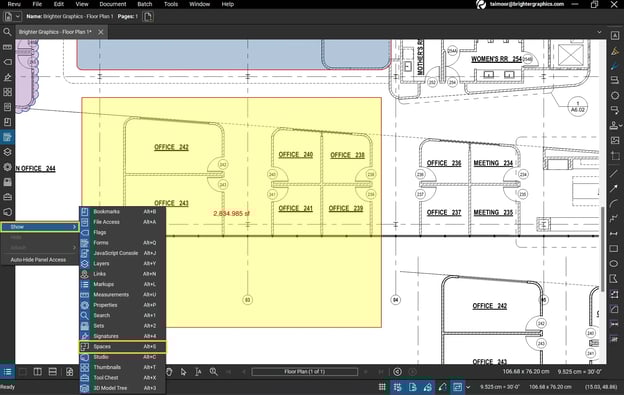Switch to split vertical view mode
The width and height of the screenshot is (624, 395).
pos(38,372)
